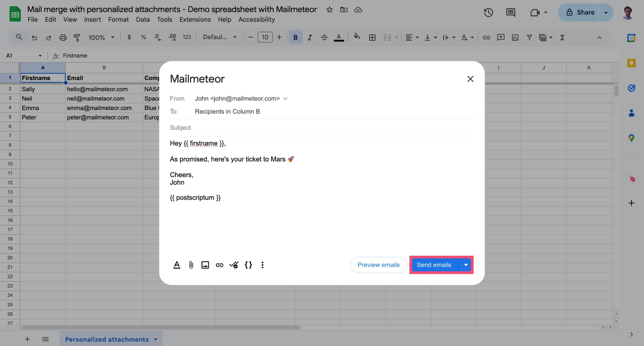Open Google Tasks side panel icon
644x346 pixels.
pyautogui.click(x=631, y=88)
